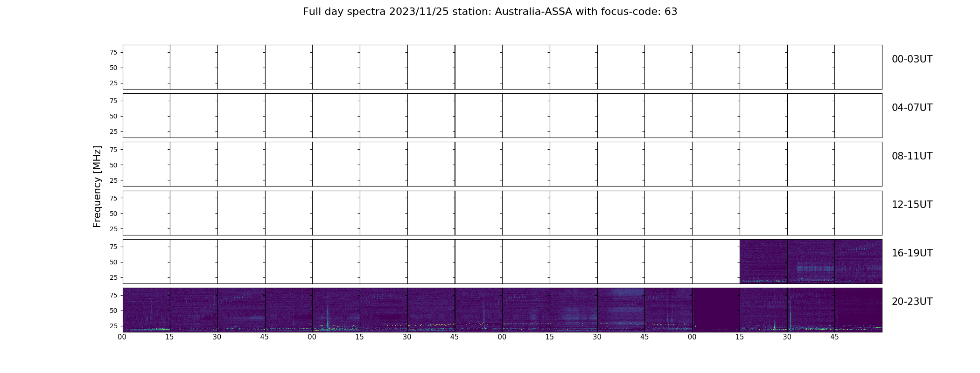Click the '00-03UT' row label
This screenshot has width=980, height=373.
tap(912, 59)
